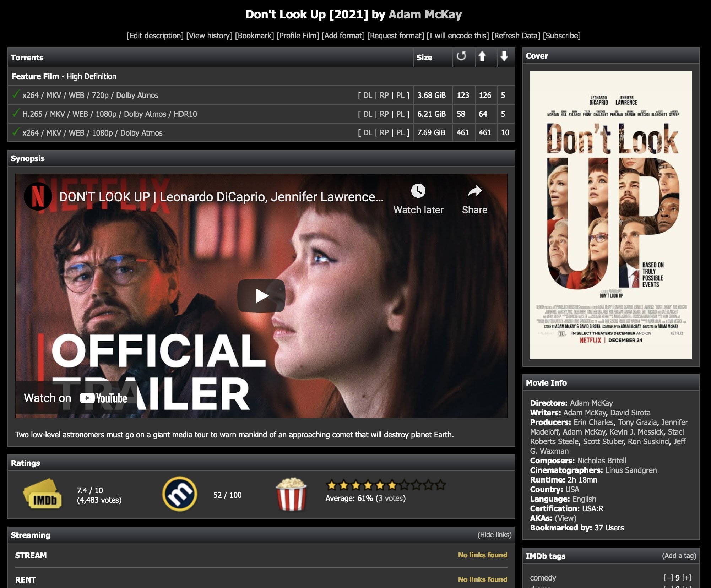Open the comedy IMDb tag

tap(543, 578)
